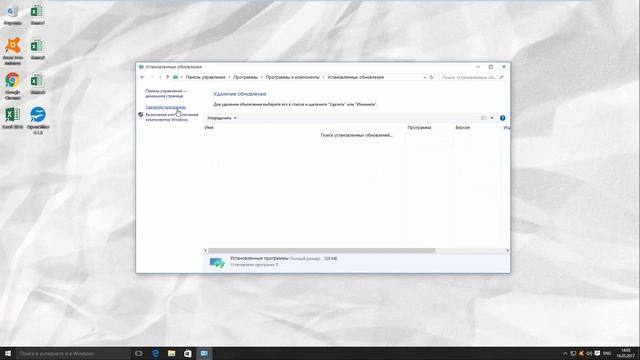Open the Action Center notification icon
Viewport: 640px width, 360px height.
tap(597, 353)
